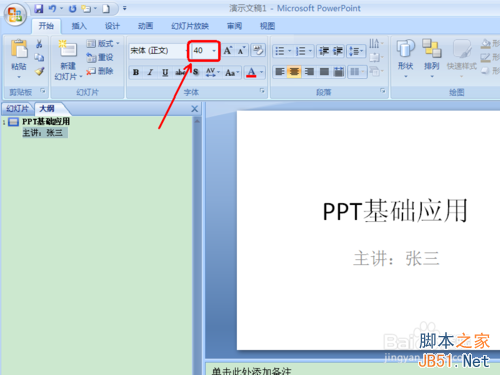The height and width of the screenshot is (375, 500).
Task: Click the Office round logo button
Action: pos(15,15)
